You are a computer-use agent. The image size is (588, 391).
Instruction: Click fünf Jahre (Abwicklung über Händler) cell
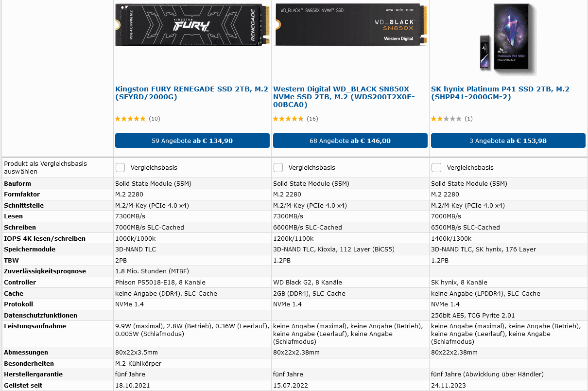487,374
